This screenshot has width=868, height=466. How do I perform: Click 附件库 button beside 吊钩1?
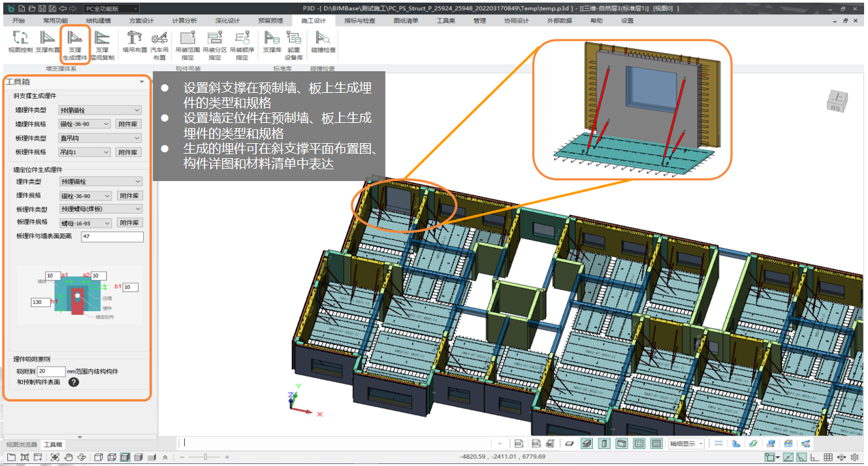point(129,152)
